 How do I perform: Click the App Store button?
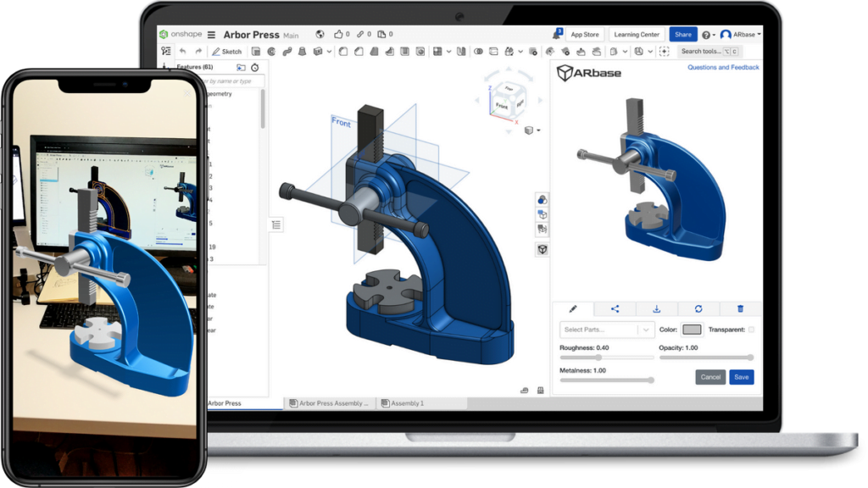pyautogui.click(x=585, y=34)
